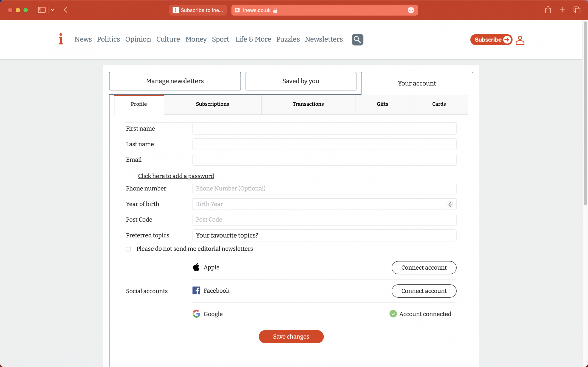This screenshot has height=367, width=588.
Task: Click the Facebook icon
Action: pyautogui.click(x=197, y=290)
